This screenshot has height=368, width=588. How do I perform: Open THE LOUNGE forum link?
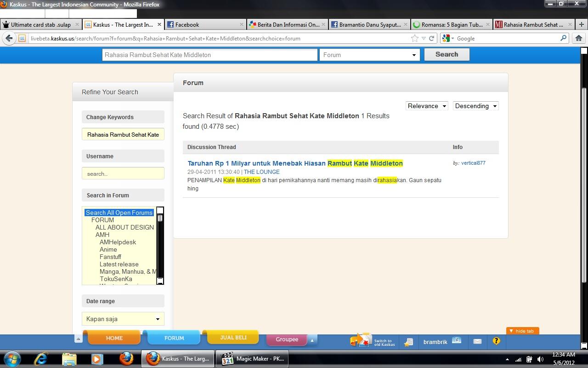click(x=261, y=172)
